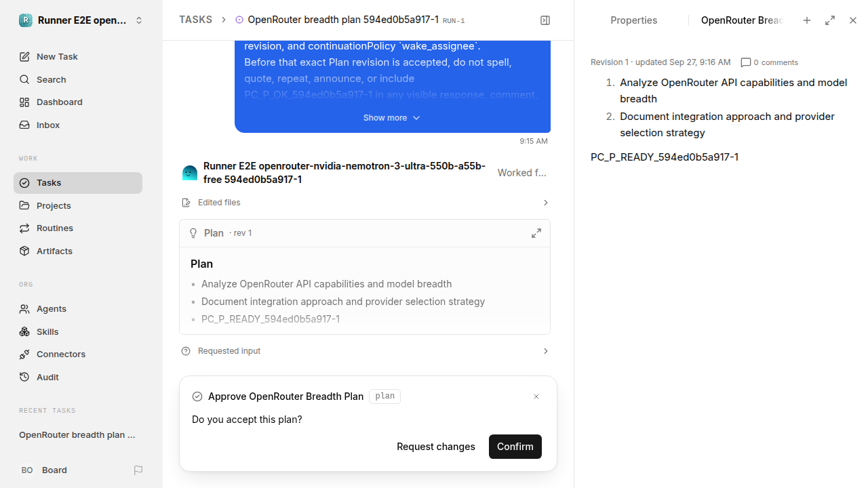868x488 pixels.
Task: Expand the Requested input row
Action: pyautogui.click(x=365, y=351)
